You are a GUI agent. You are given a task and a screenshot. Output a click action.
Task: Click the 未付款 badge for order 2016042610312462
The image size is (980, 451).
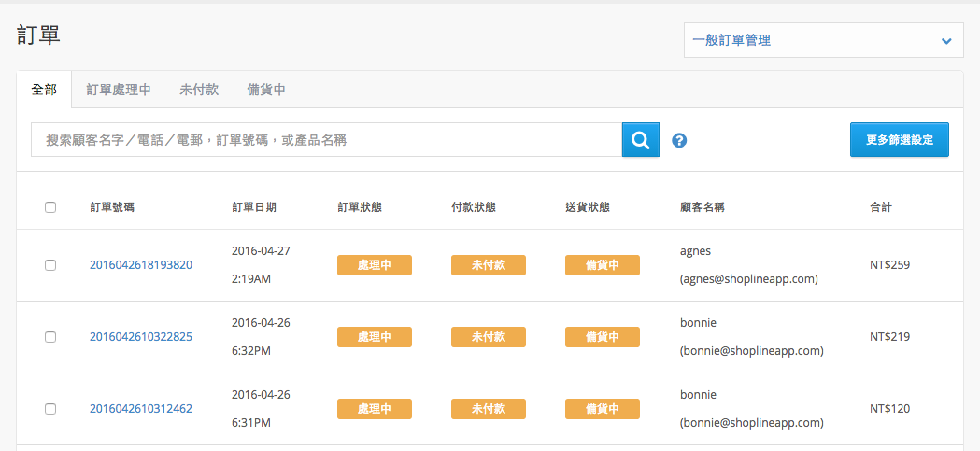tap(488, 409)
